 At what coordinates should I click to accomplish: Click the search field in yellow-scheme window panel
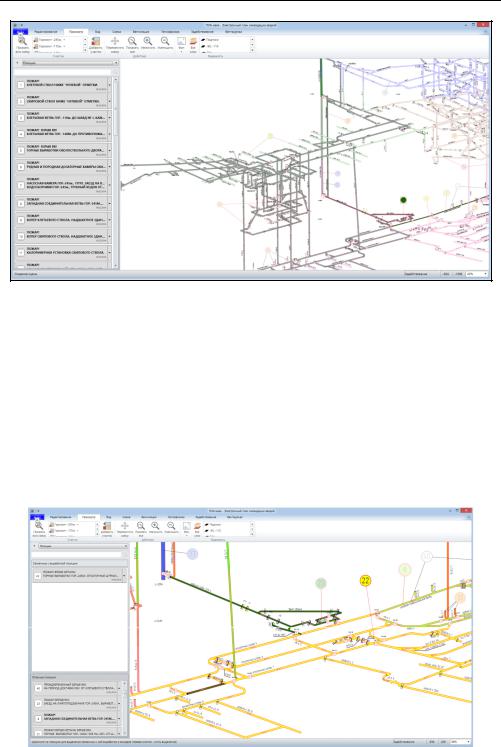click(77, 555)
